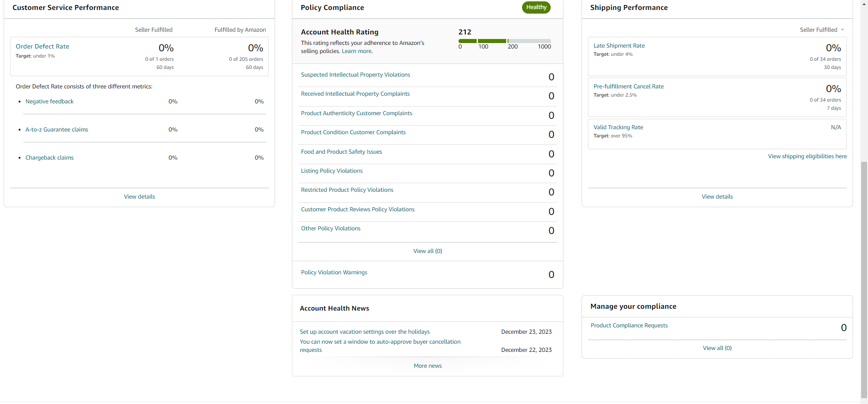Read the auto-approve buyer cancellation news
The height and width of the screenshot is (404, 868).
click(x=380, y=346)
